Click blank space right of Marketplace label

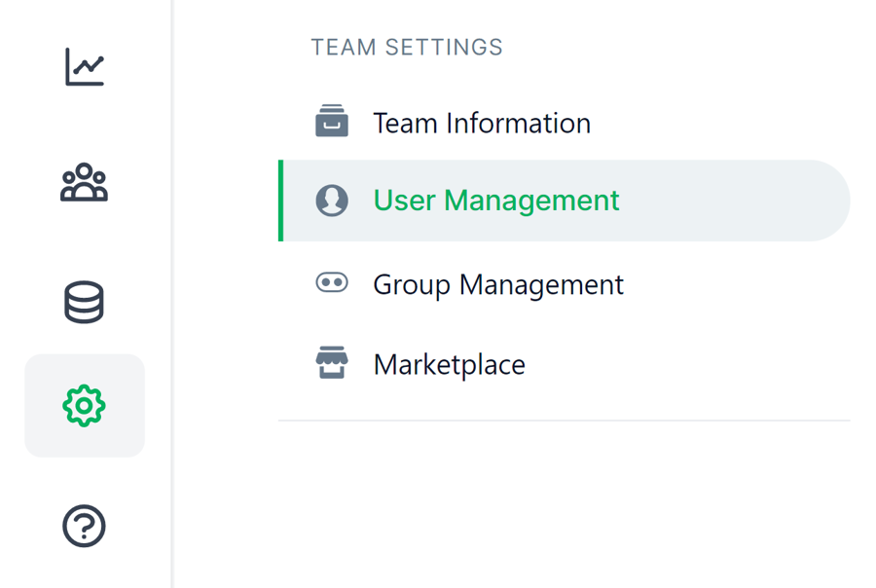pos(681,365)
